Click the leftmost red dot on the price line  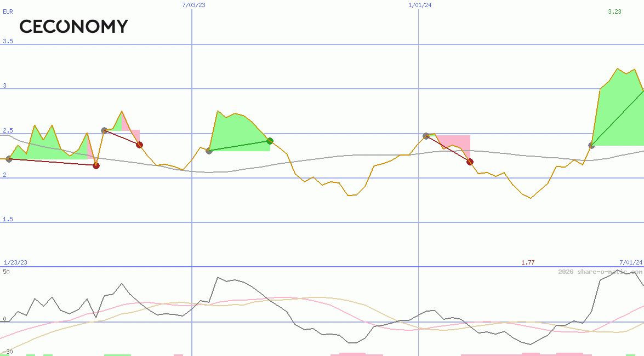point(96,165)
